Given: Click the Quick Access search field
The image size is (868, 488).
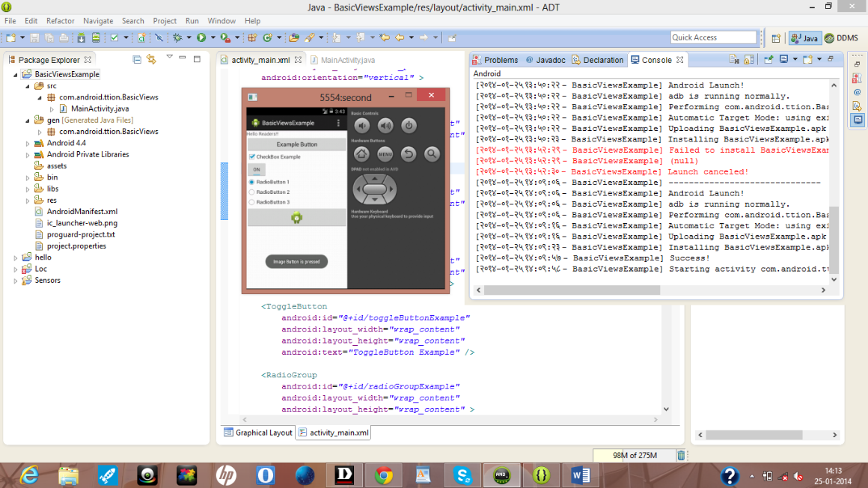Looking at the screenshot, I should 713,37.
